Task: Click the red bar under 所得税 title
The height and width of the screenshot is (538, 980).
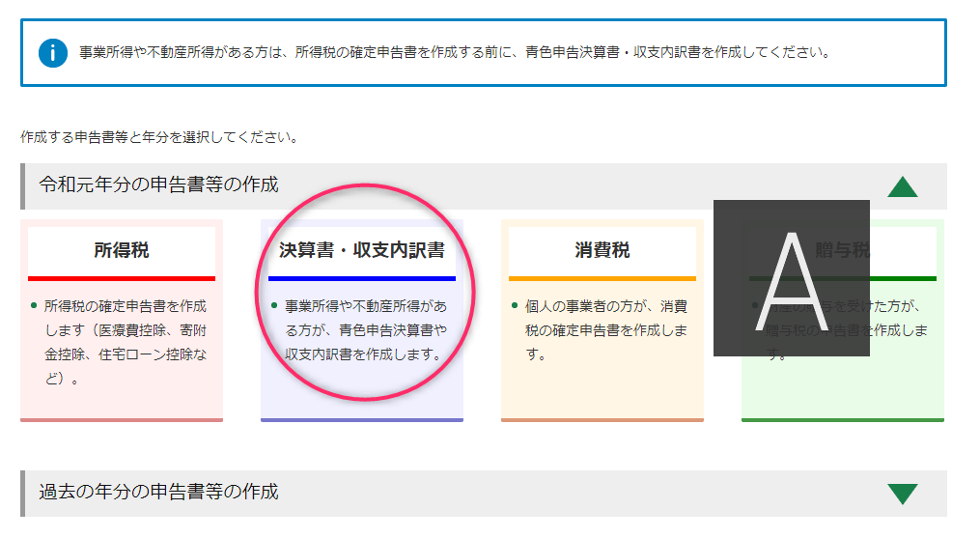Action: [122, 278]
